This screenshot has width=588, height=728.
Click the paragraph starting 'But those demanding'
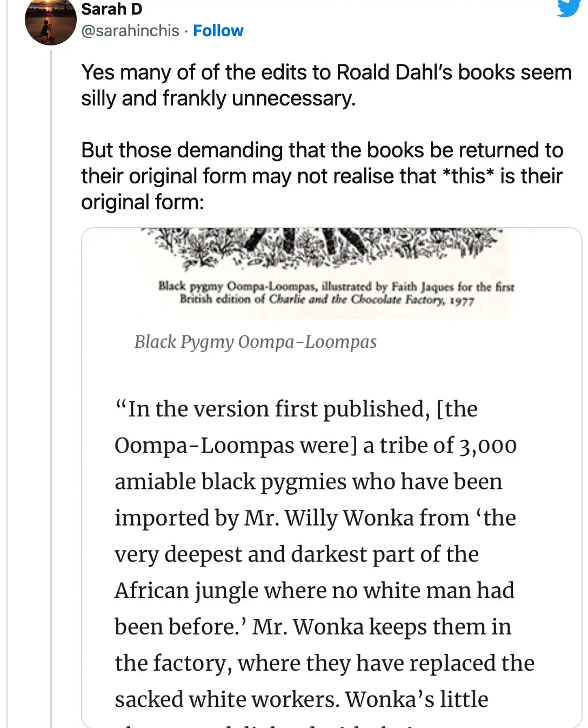[x=322, y=150]
